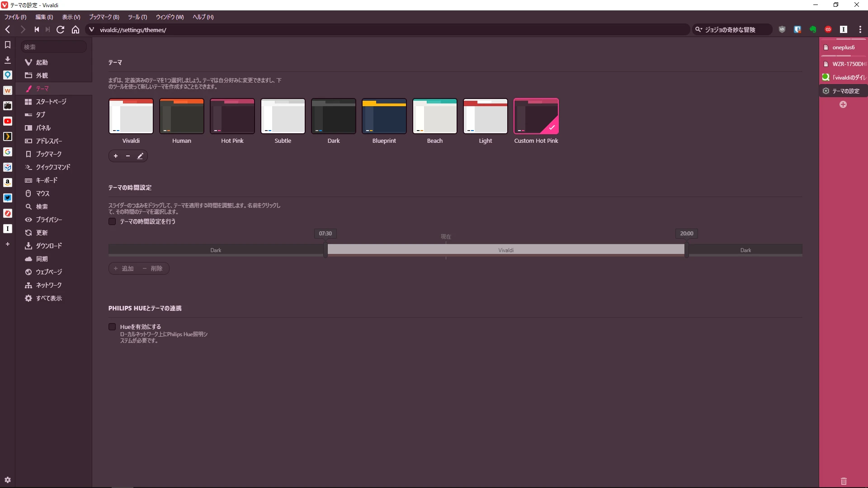The height and width of the screenshot is (488, 868).
Task: Open the search engine dropdown in search field
Action: [x=699, y=29]
